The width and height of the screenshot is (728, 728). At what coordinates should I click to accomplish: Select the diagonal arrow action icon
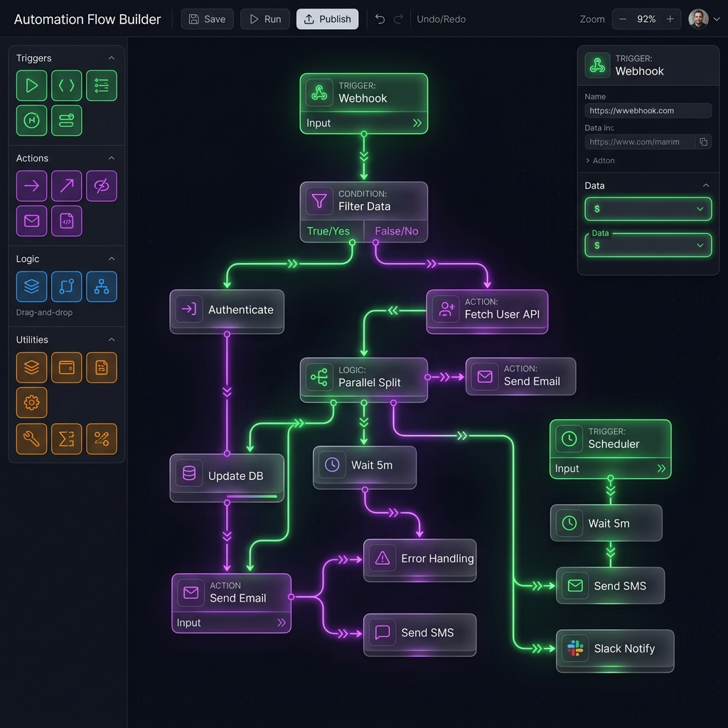point(66,186)
